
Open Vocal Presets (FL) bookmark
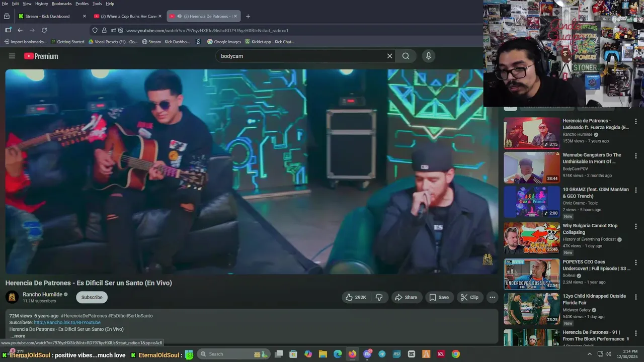coord(113,42)
